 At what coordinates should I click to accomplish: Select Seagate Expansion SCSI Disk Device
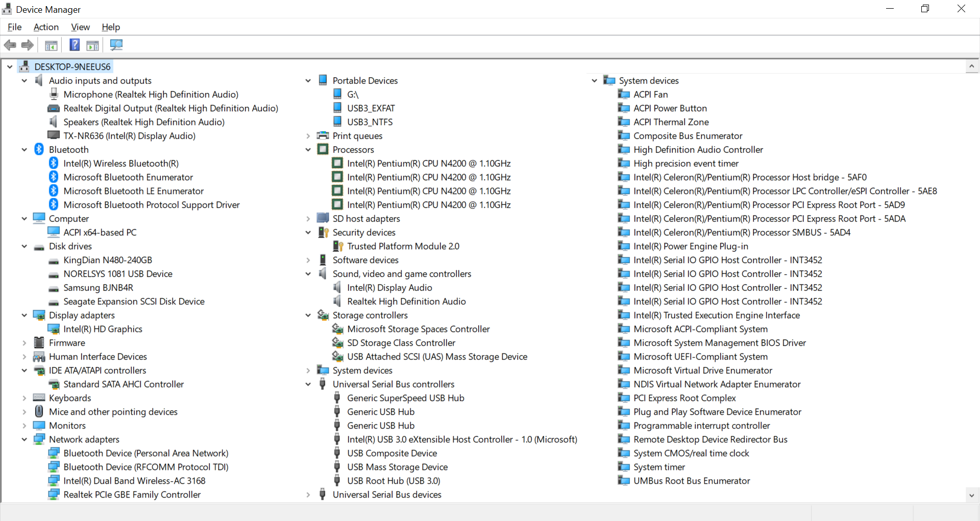click(134, 301)
